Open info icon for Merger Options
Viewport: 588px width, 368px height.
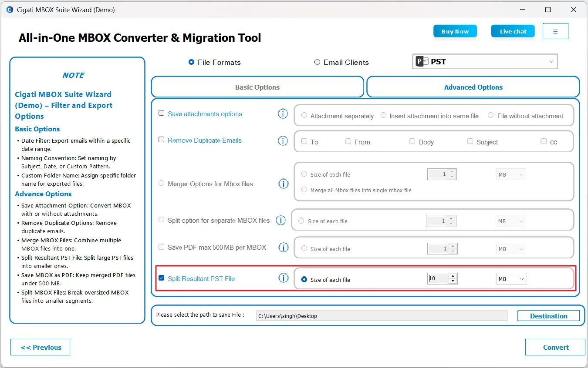(283, 184)
